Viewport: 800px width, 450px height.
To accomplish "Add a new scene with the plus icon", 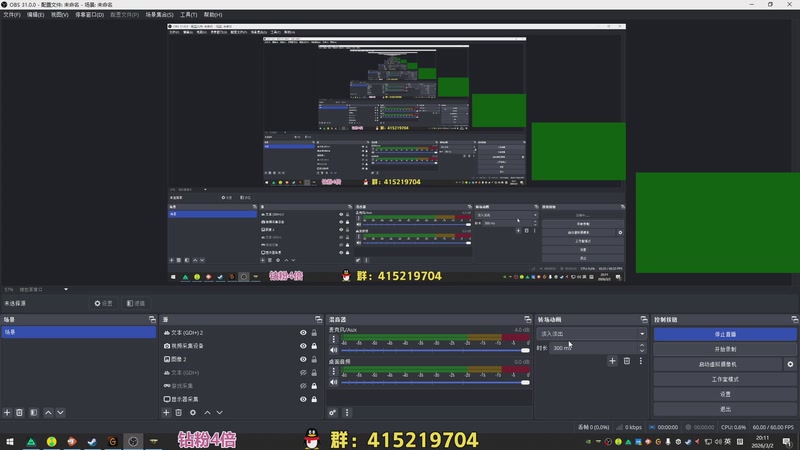I will [7, 412].
